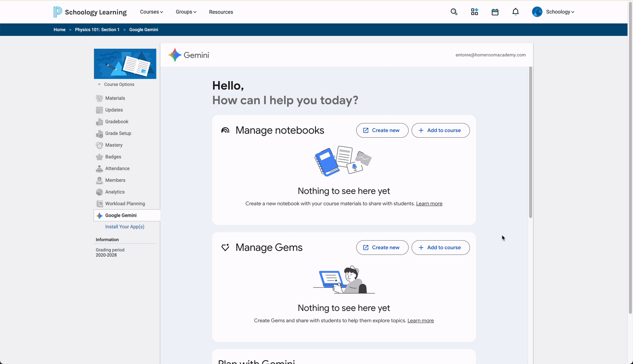
Task: Open the app center grid icon
Action: point(474,12)
